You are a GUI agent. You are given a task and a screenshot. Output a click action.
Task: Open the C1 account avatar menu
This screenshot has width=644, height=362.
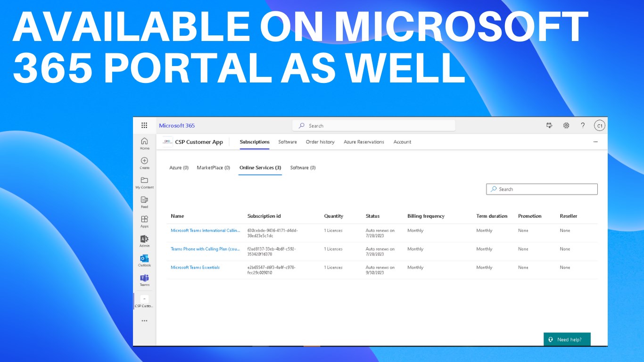(x=599, y=125)
